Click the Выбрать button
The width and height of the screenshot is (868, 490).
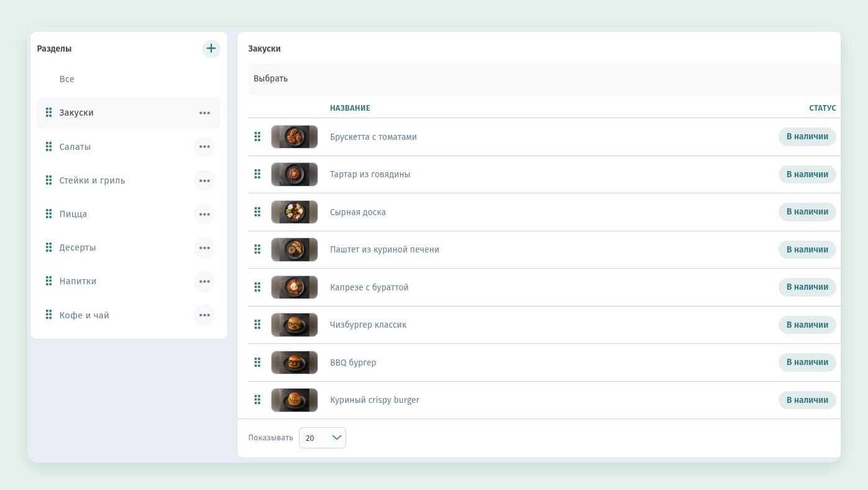tap(271, 79)
